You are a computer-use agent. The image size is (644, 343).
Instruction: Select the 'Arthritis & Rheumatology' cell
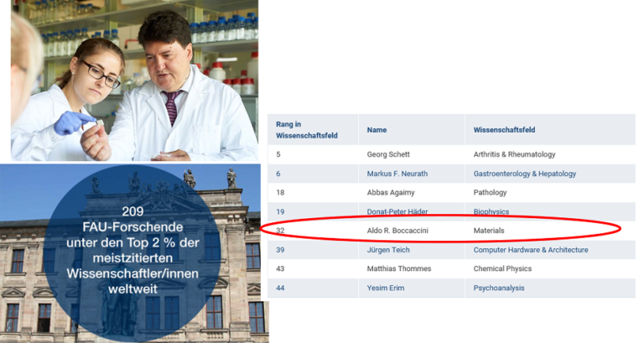(x=514, y=154)
